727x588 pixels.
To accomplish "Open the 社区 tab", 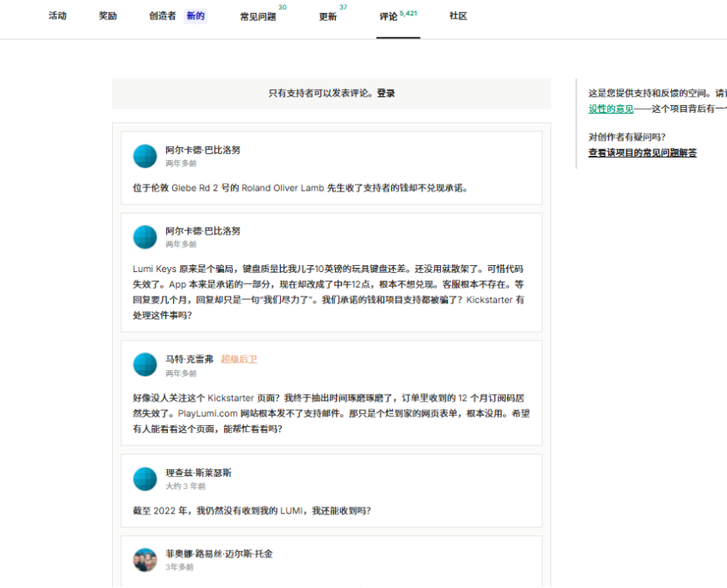I will 458,17.
